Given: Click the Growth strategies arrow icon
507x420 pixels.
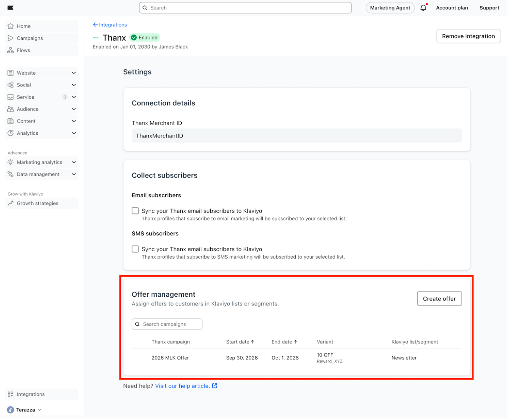Looking at the screenshot, I should click(11, 204).
